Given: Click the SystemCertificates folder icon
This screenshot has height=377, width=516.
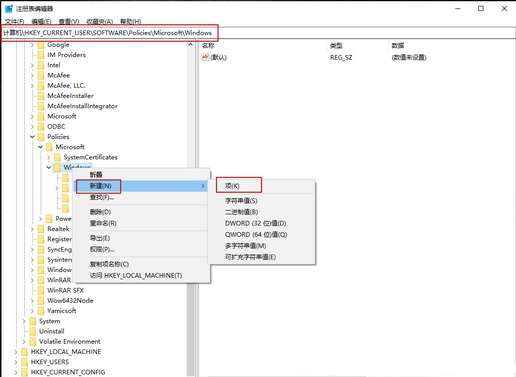Looking at the screenshot, I should [x=57, y=157].
